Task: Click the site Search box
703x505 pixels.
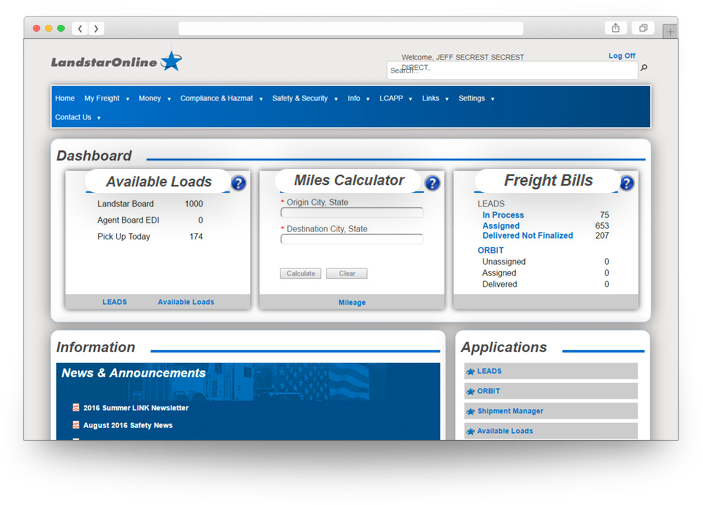Action: tap(512, 70)
